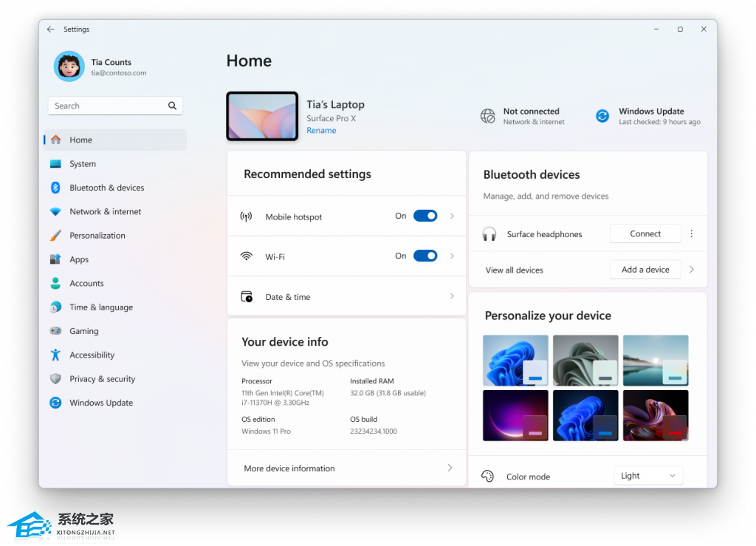
Task: Click the Not connected globe icon
Action: [x=488, y=116]
